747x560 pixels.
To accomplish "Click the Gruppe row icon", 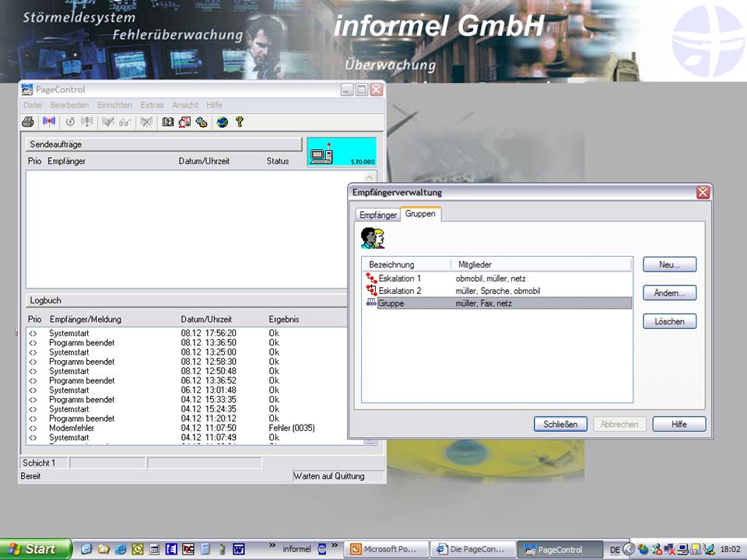I will coord(371,303).
